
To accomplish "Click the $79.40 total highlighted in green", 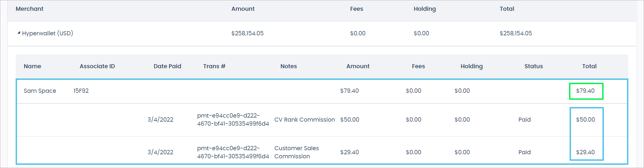I will coord(585,91).
